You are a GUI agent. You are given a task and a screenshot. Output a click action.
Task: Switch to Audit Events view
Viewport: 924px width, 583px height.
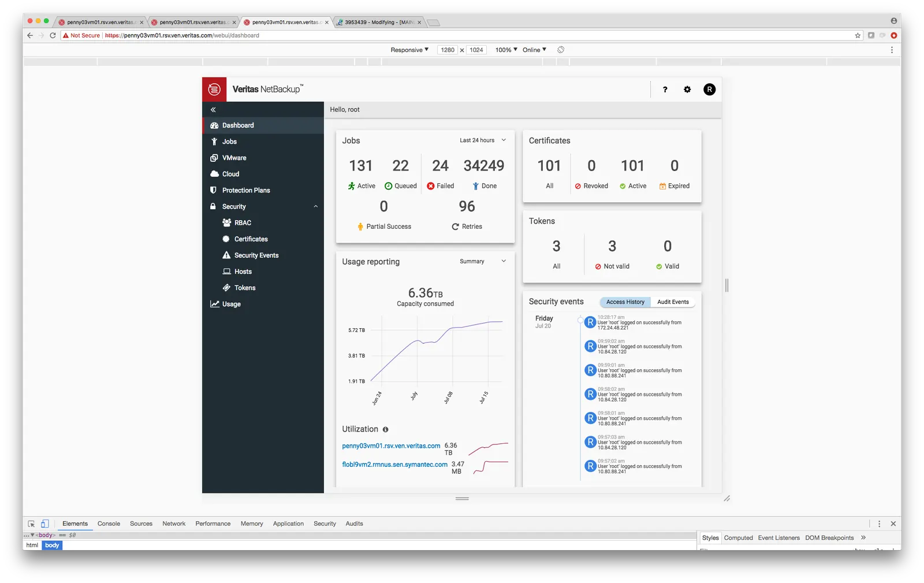(x=673, y=302)
